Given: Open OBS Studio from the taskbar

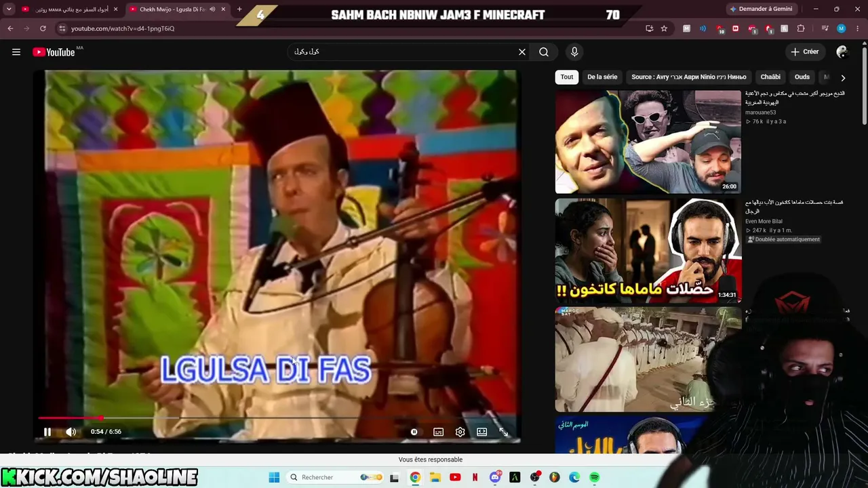Looking at the screenshot, I should pyautogui.click(x=535, y=478).
